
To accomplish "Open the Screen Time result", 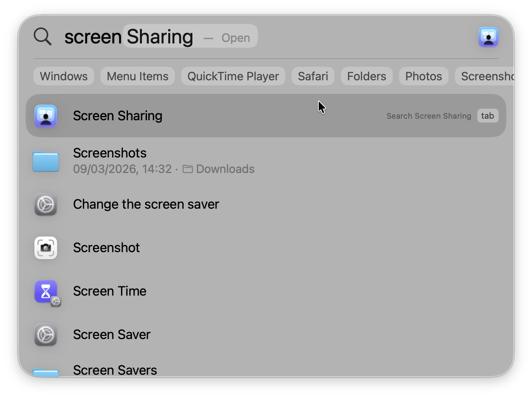I will 266,291.
